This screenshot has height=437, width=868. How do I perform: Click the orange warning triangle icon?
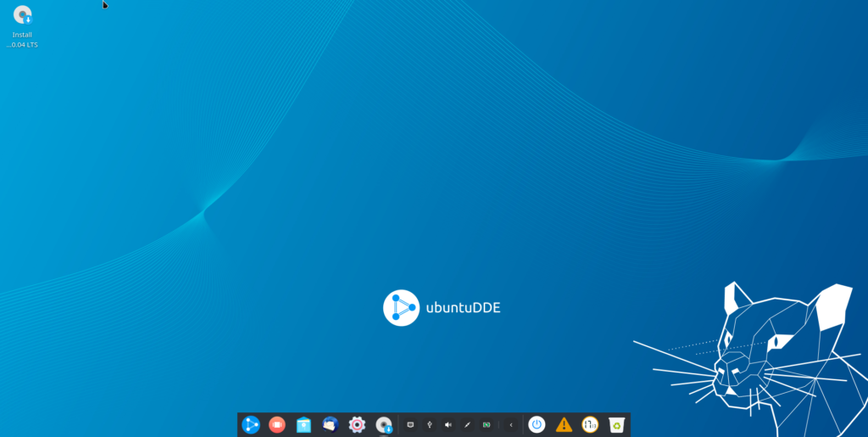coord(564,425)
